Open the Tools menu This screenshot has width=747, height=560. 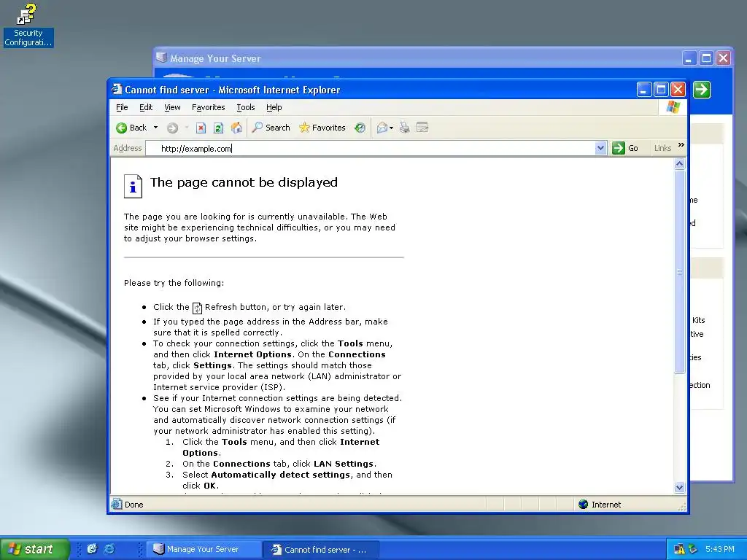246,107
